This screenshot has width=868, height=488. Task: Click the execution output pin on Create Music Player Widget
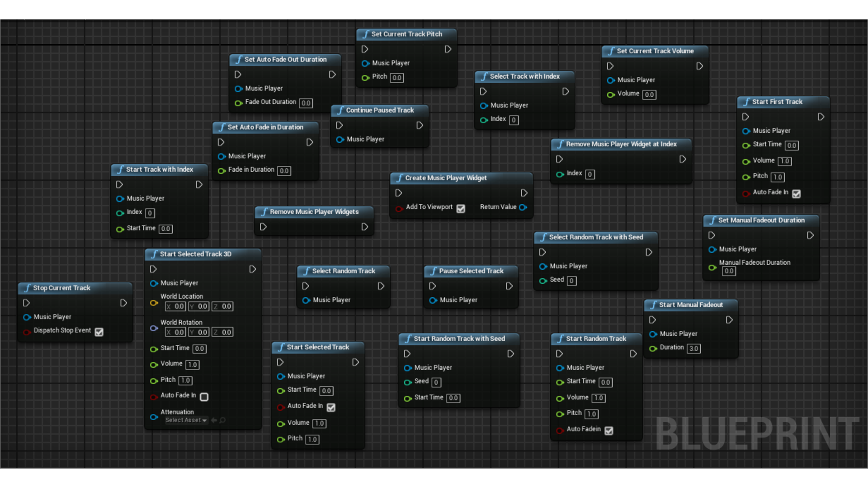524,193
